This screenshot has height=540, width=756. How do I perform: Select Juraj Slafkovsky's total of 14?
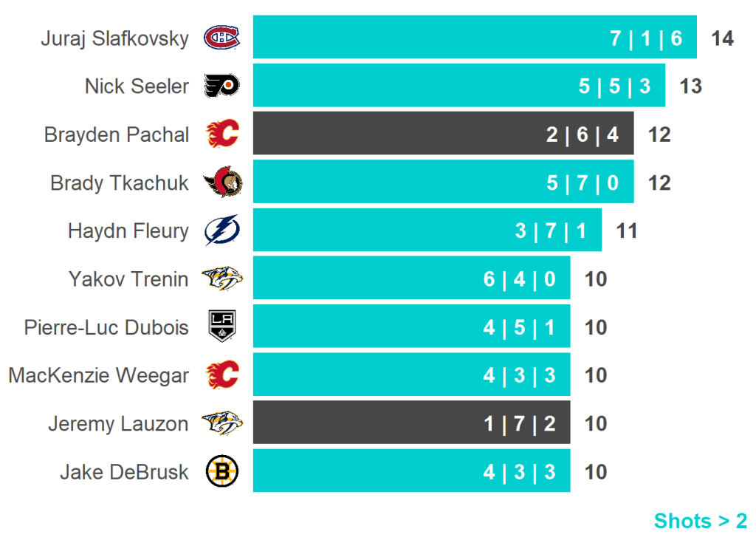(x=722, y=38)
